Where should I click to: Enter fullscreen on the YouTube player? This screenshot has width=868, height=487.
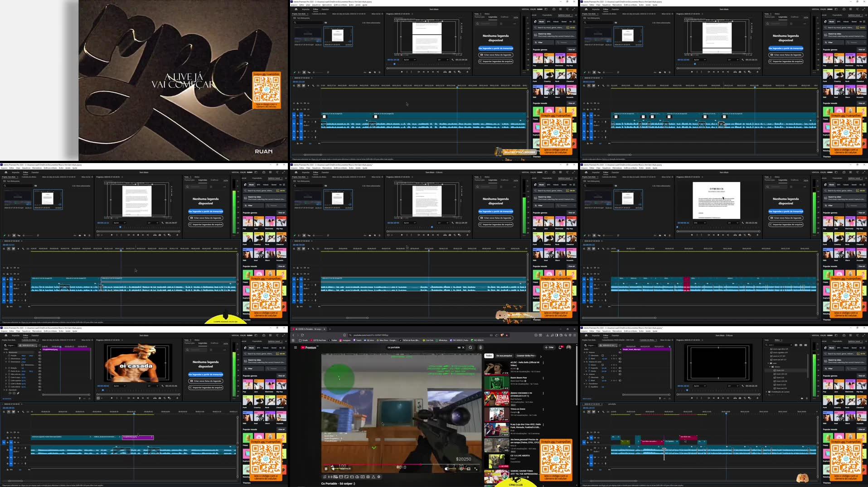tap(475, 469)
